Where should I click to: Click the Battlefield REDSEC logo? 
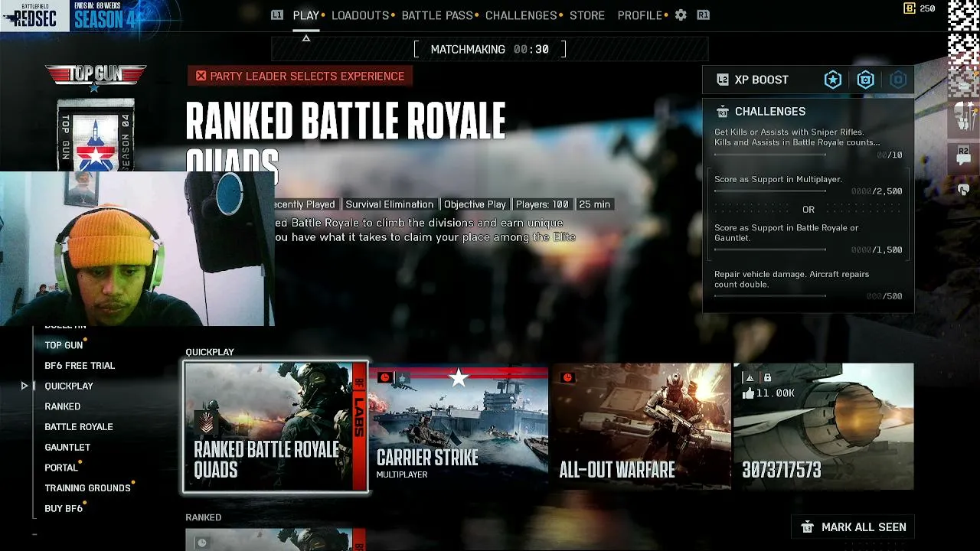(x=35, y=15)
